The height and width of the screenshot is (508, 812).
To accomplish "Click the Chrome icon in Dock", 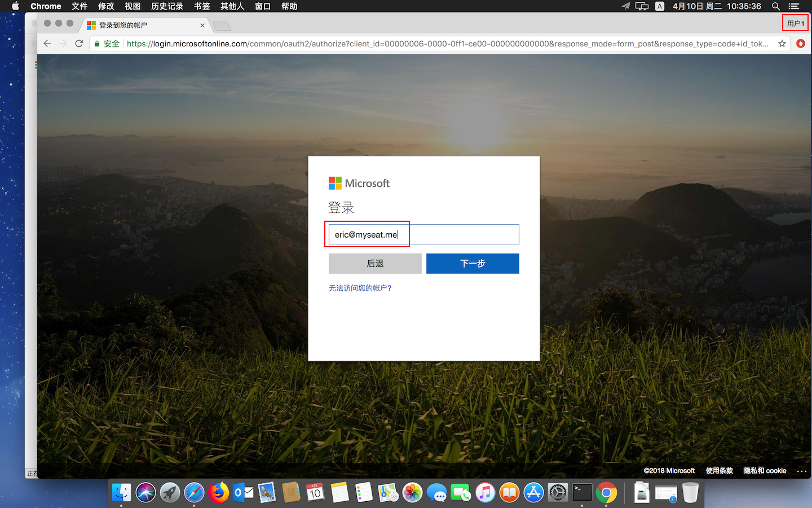I will pyautogui.click(x=606, y=493).
